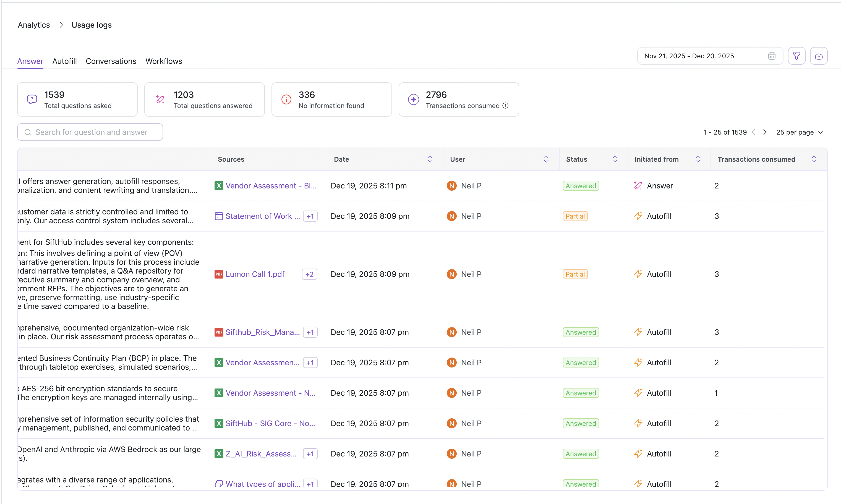Open the Sifthub_Risk_Mana... source link
841x504 pixels.
tap(262, 332)
